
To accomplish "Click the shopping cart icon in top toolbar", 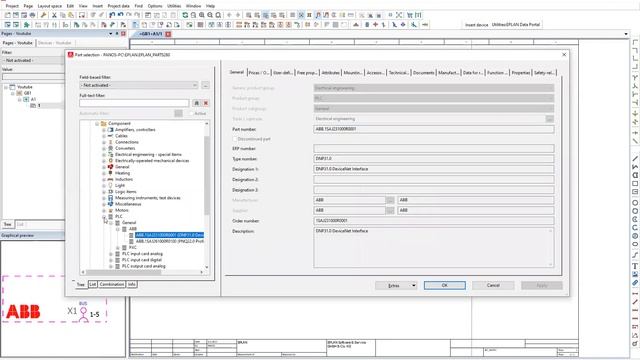I will point(410,15).
